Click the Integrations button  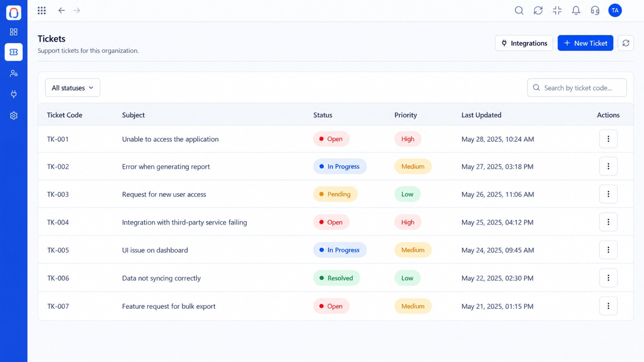point(524,43)
